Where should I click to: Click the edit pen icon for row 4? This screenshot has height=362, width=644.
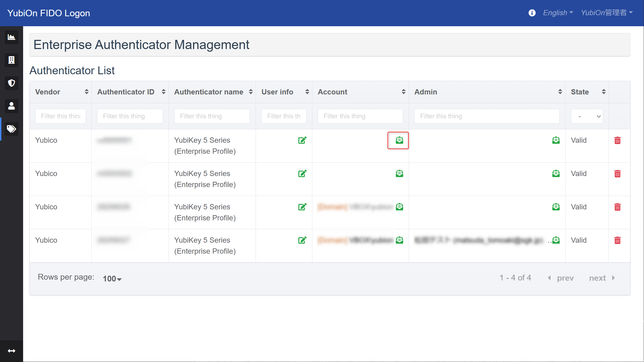tap(303, 240)
